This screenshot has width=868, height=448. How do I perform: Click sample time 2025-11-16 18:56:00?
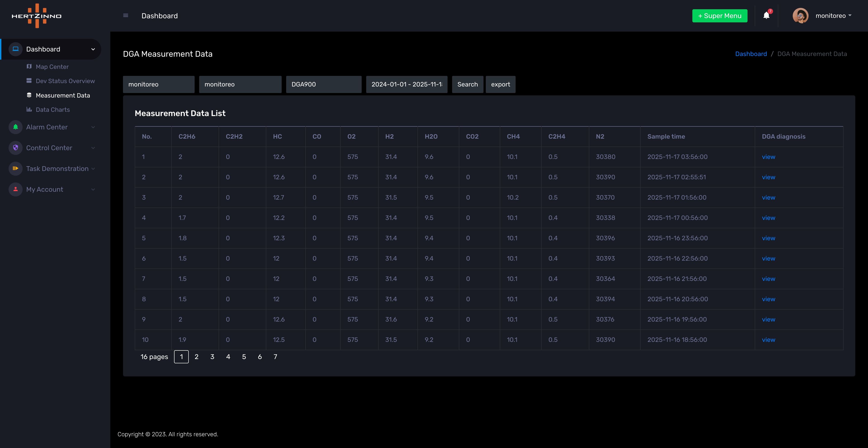pyautogui.click(x=677, y=340)
